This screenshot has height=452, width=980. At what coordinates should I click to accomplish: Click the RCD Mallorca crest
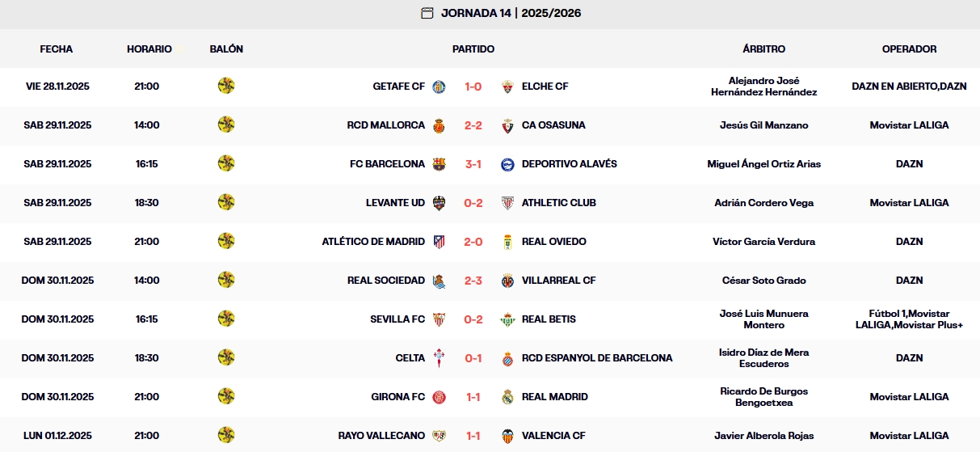coord(439,125)
